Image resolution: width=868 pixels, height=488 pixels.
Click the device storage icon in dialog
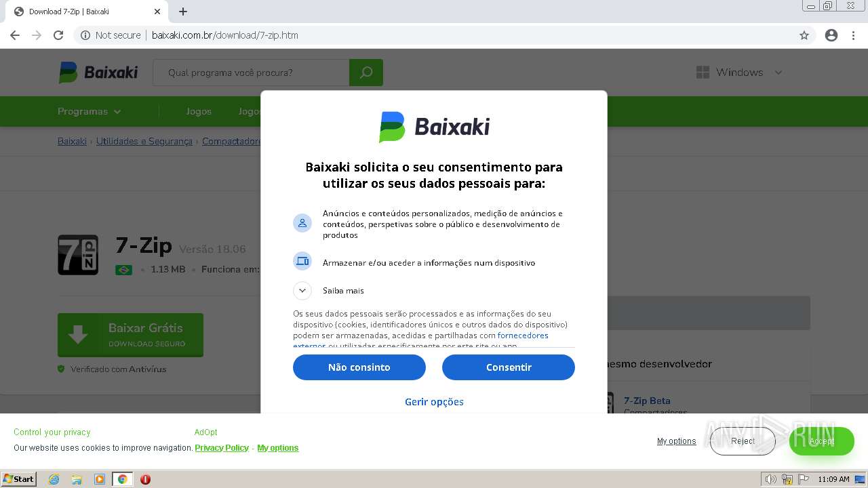point(302,261)
